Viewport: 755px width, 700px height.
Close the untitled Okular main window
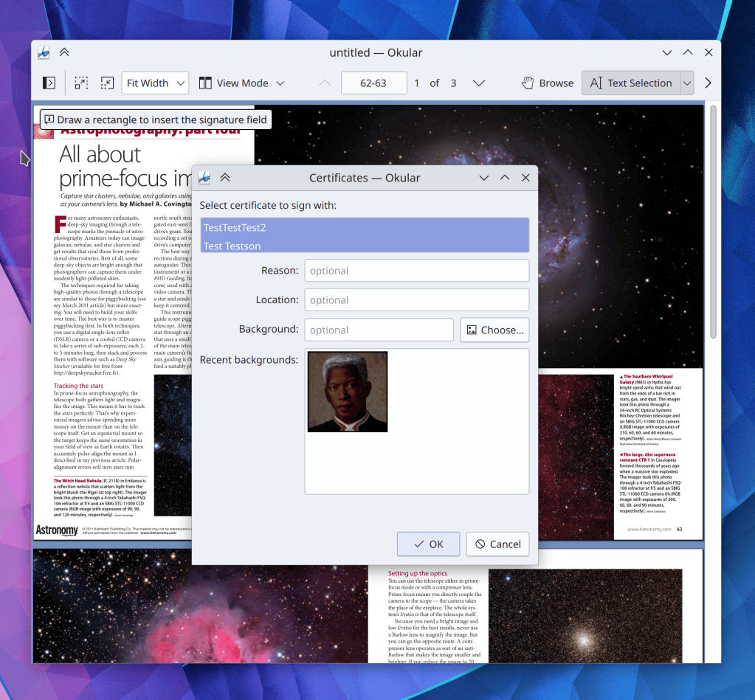point(709,52)
